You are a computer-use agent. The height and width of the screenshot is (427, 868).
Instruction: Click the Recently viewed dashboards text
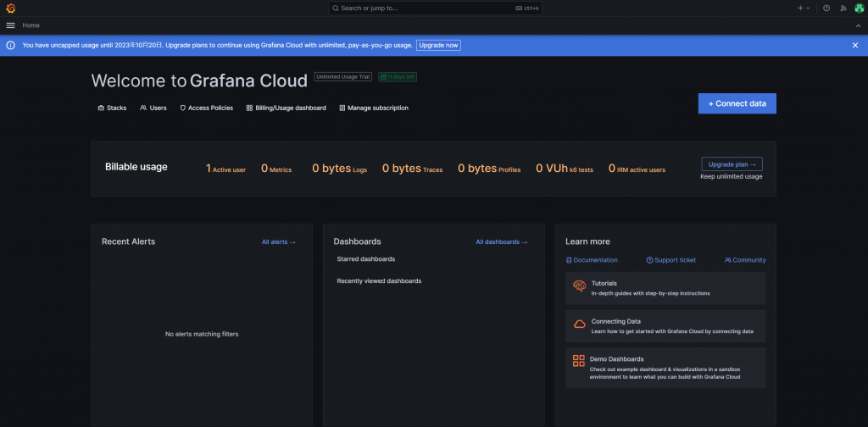coord(379,281)
